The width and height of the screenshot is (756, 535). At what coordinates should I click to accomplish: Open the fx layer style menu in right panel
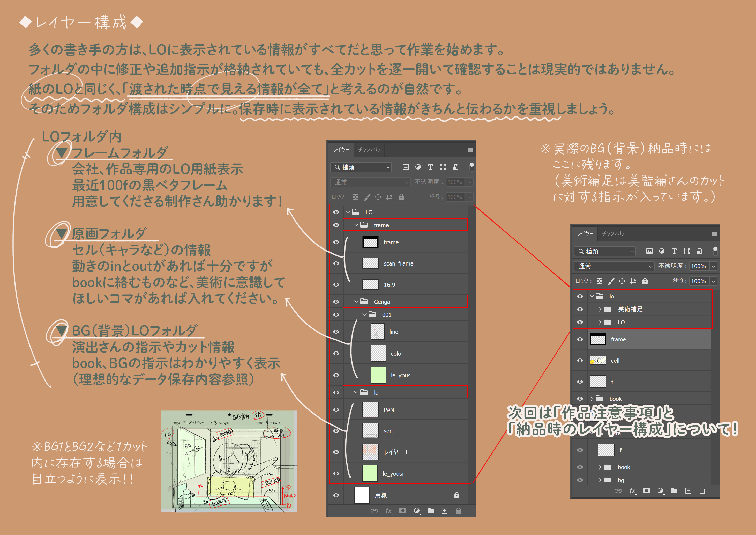632,491
